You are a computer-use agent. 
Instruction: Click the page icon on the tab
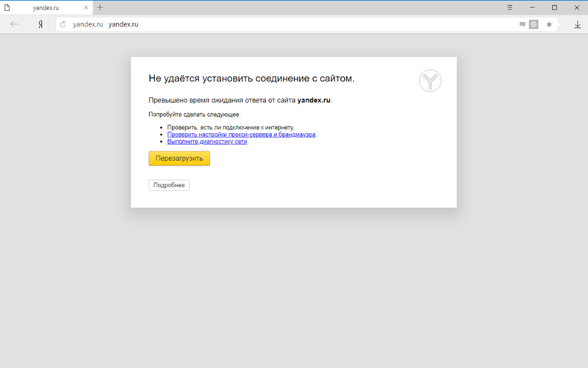coord(7,7)
